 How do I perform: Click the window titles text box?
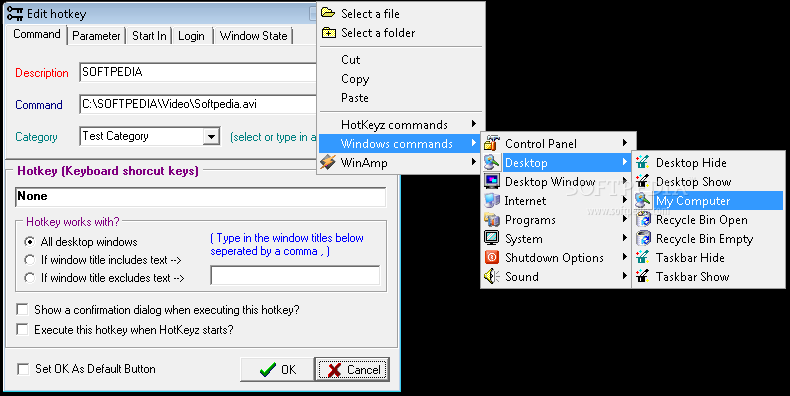[x=295, y=275]
